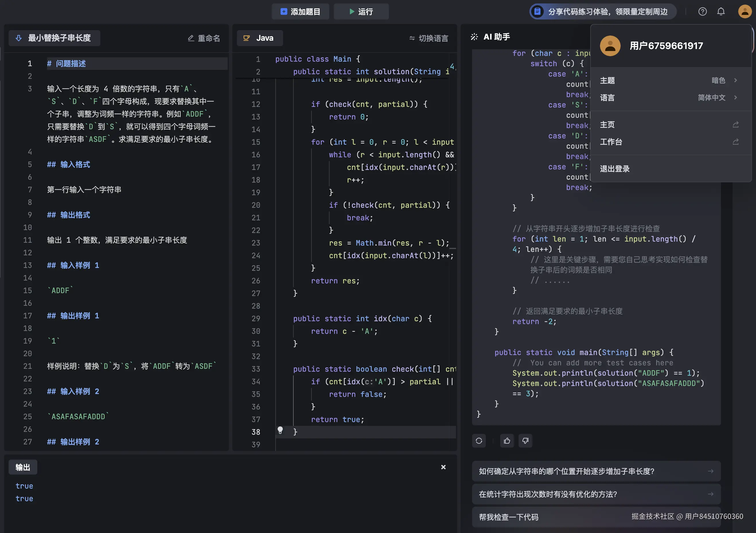Image resolution: width=756 pixels, height=533 pixels.
Task: Click 切换语言 to switch programming language
Action: point(428,38)
